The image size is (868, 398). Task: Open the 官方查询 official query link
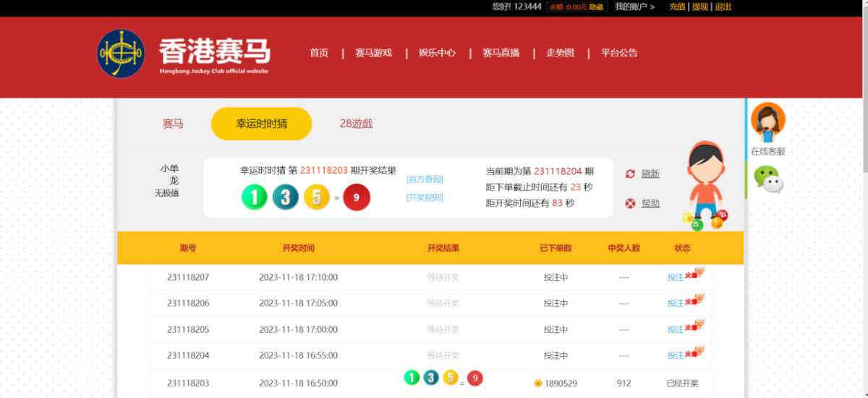(x=425, y=179)
